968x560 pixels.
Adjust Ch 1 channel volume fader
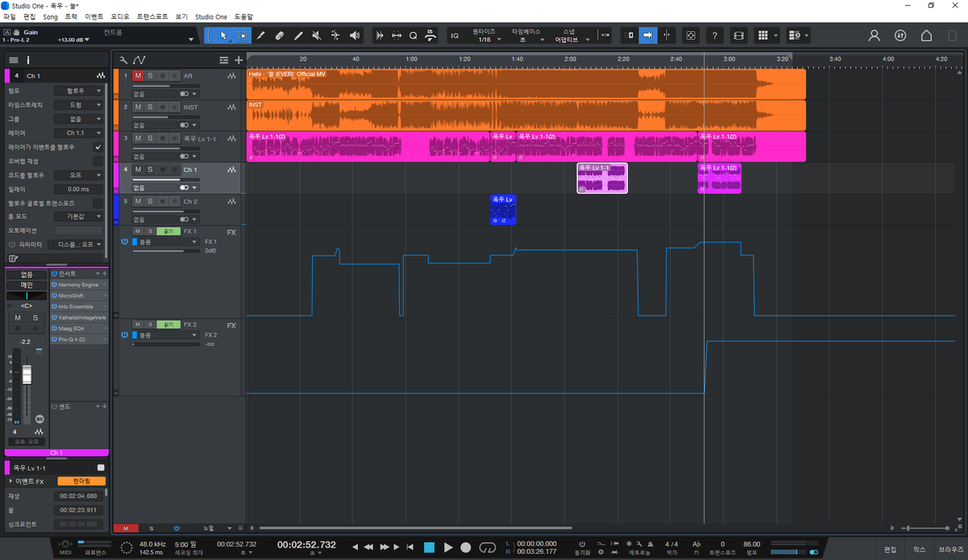click(26, 375)
